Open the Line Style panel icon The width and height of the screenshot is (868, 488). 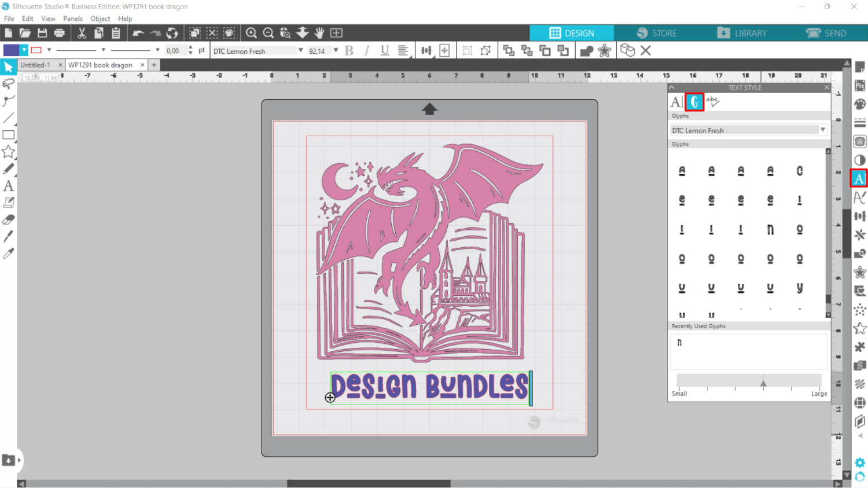(860, 123)
